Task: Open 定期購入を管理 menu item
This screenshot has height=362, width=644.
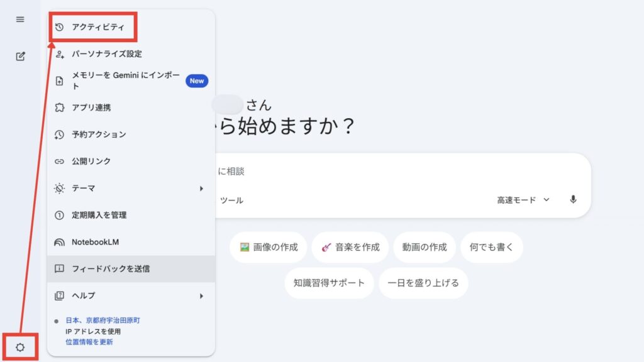Action: (99, 215)
